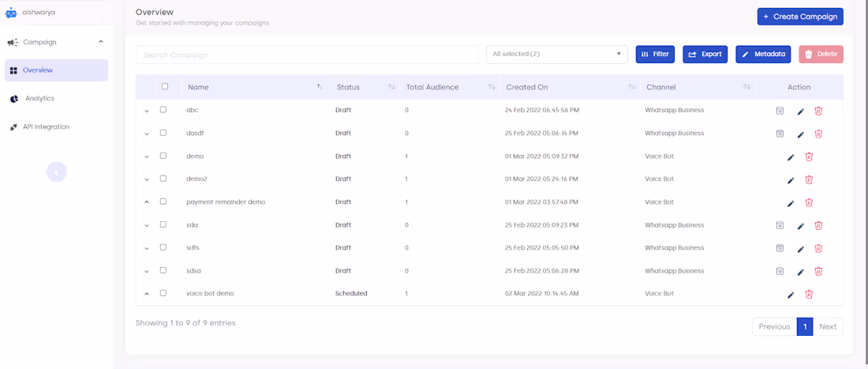Delete the sdsa campaign via trash icon
868x369 pixels.
pos(818,271)
